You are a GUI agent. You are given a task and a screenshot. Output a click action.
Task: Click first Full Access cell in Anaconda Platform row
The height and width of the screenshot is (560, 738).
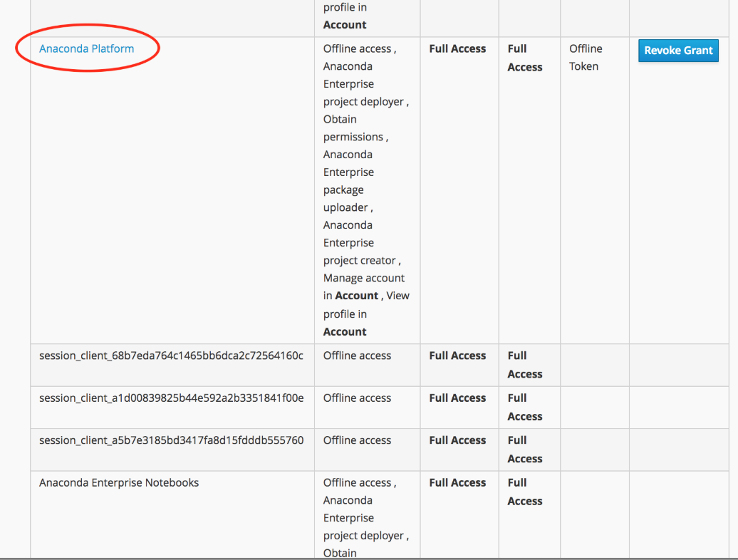[457, 48]
